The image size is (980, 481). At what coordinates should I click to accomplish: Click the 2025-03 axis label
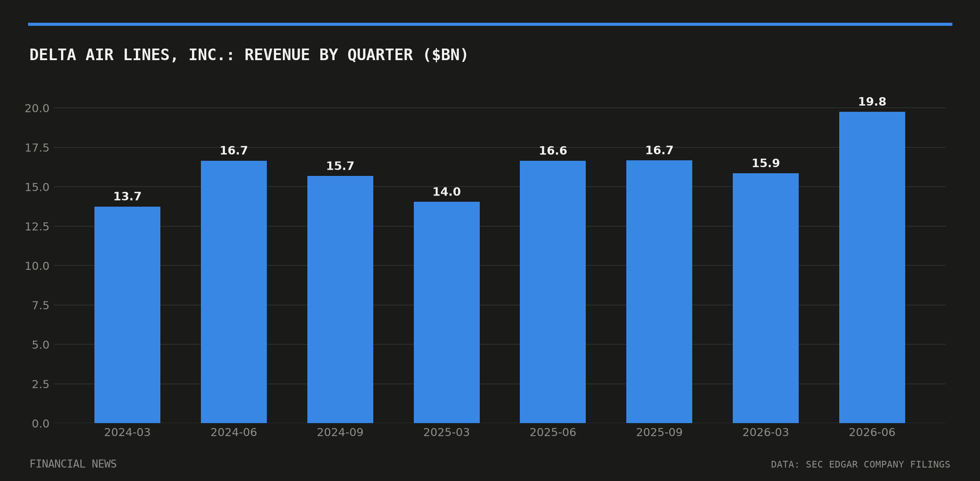447,432
